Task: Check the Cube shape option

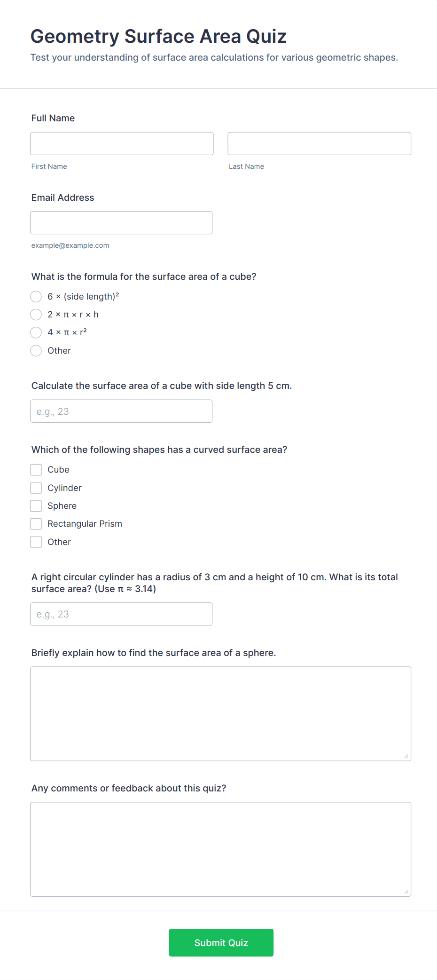Action: [36, 469]
